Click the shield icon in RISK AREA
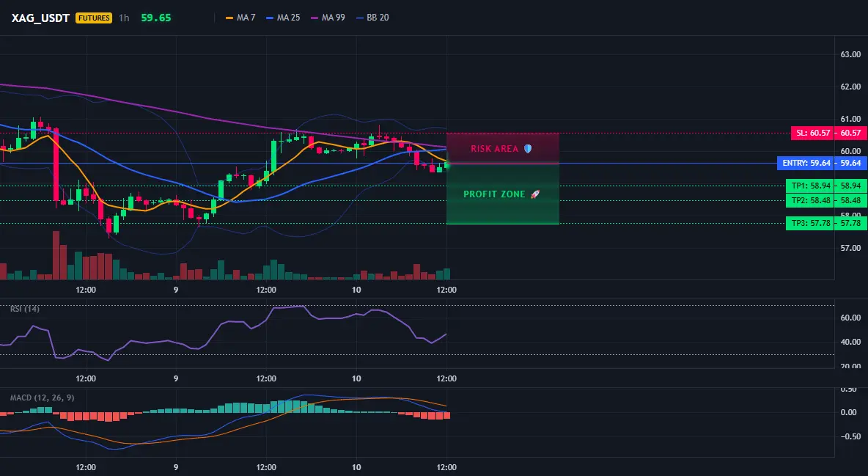868x476 pixels. [528, 148]
